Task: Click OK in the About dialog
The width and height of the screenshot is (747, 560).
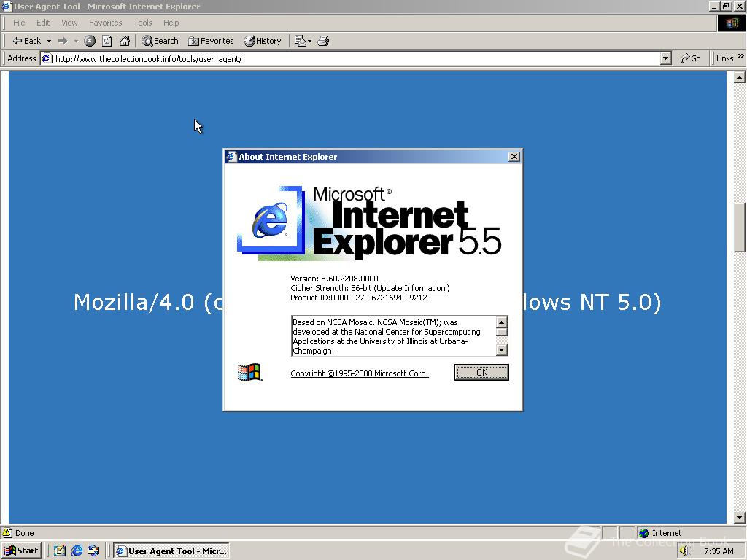Action: click(x=481, y=373)
